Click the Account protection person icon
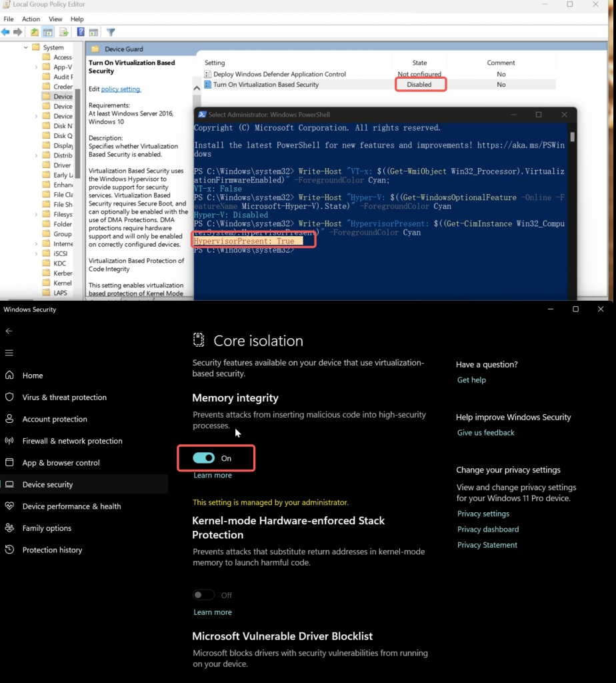The width and height of the screenshot is (616, 683). [x=9, y=419]
